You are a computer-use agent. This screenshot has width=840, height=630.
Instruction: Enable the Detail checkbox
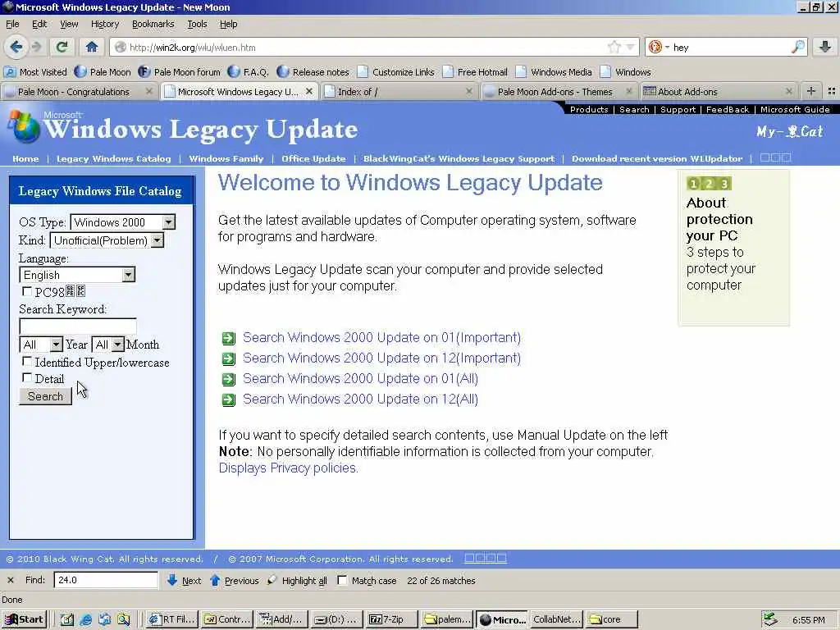pos(27,378)
